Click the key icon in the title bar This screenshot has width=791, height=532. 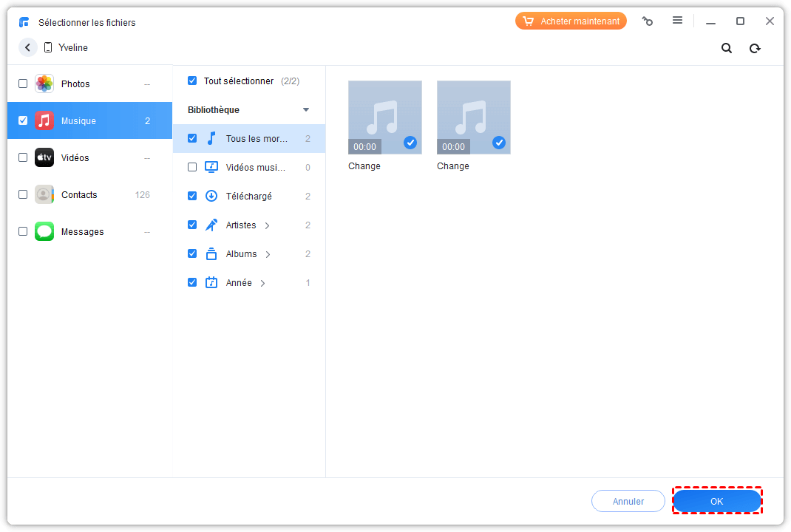tap(648, 21)
